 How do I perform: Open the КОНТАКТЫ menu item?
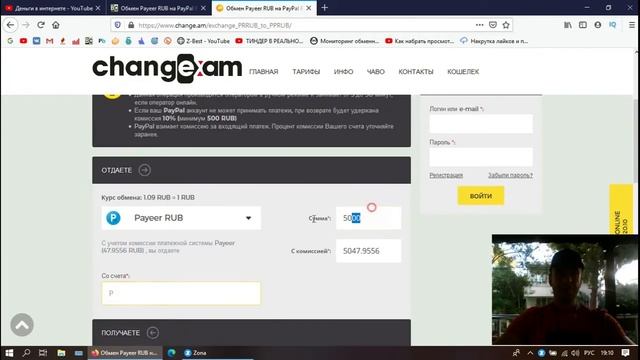tap(416, 72)
